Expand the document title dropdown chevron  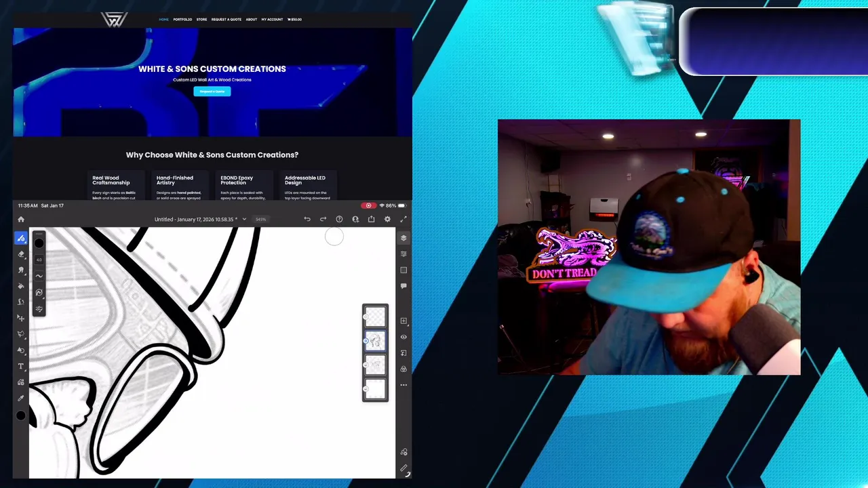tap(244, 219)
